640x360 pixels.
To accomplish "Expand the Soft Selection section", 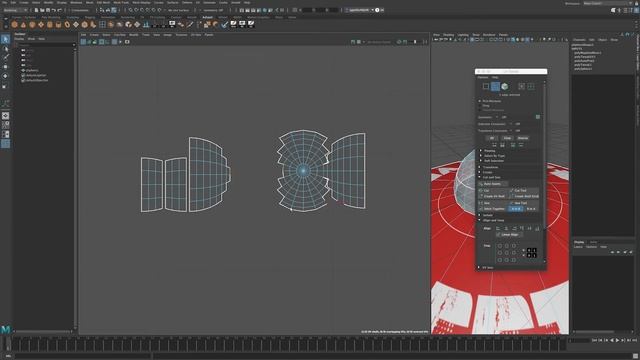I will click(480, 161).
